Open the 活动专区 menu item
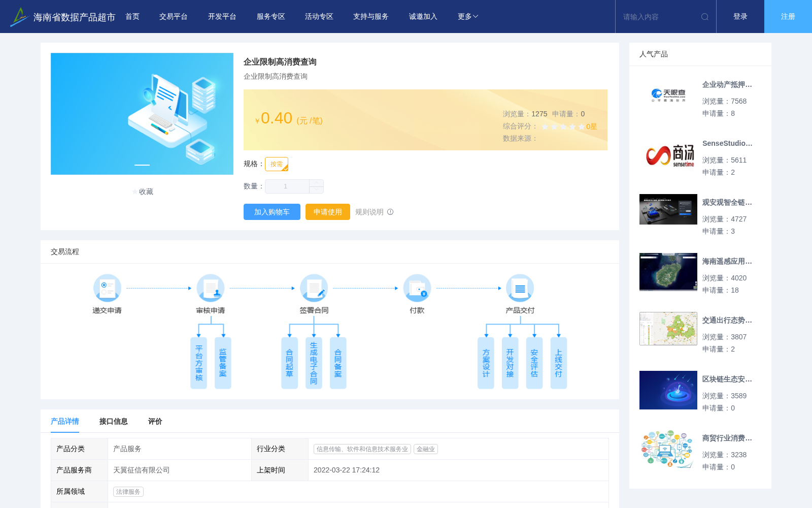The height and width of the screenshot is (508, 812). 319,17
